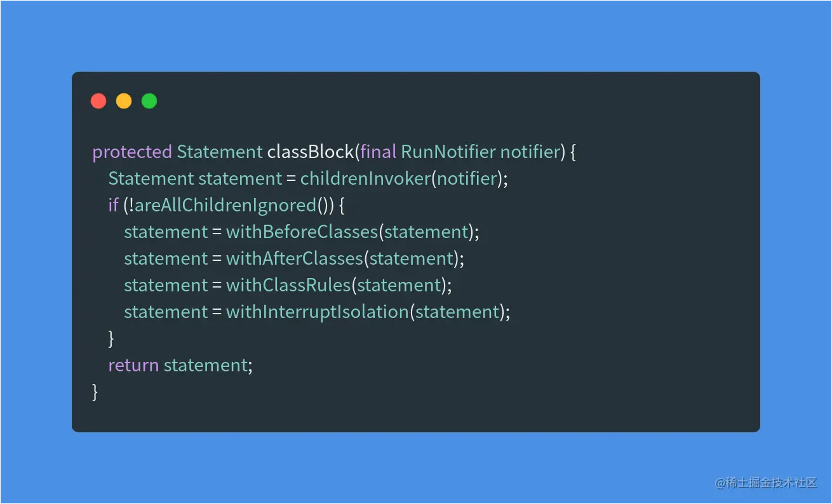Click the withAfterClasses call
Image resolution: width=832 pixels, height=504 pixels.
[295, 259]
